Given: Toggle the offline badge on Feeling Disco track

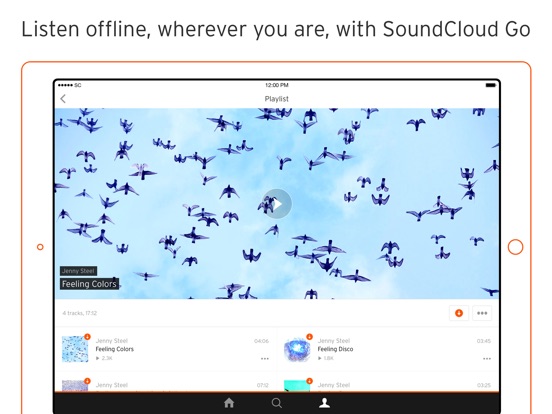Looking at the screenshot, I should [309, 337].
